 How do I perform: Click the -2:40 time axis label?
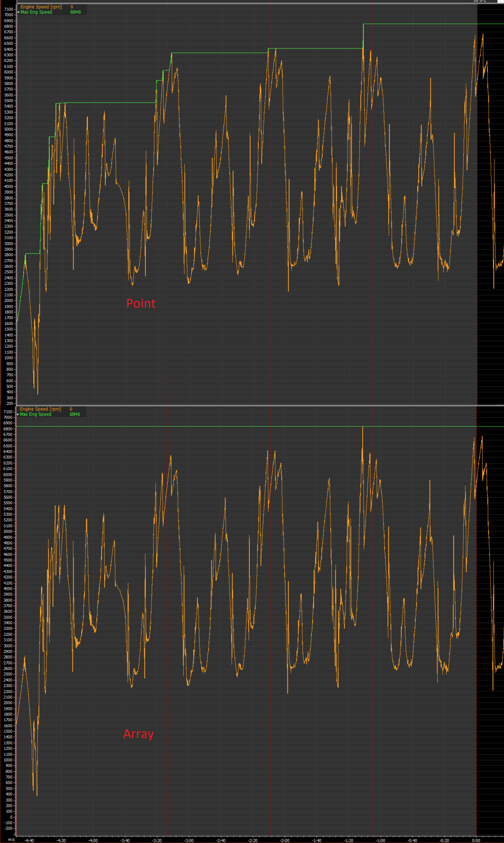[221, 840]
